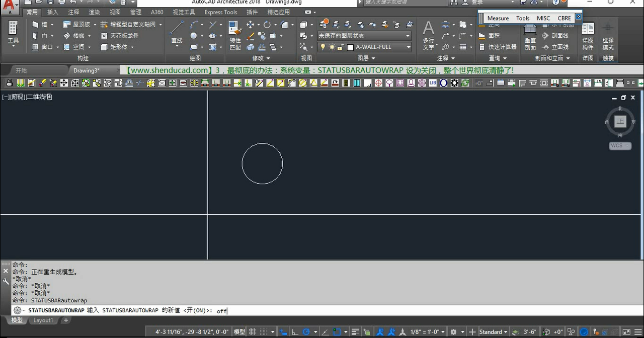Viewport: 644px width, 338px height.
Task: Click the coordinates readout in status bar
Action: [x=192, y=332]
